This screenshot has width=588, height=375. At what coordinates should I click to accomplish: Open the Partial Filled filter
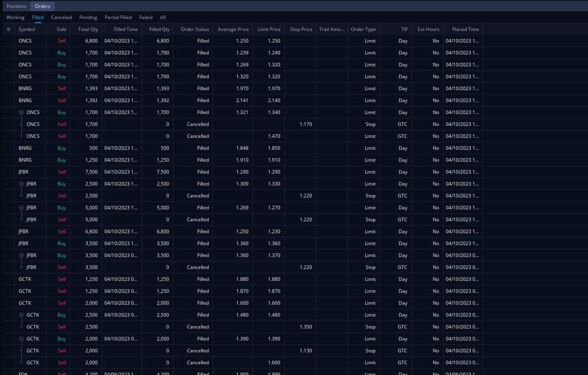pyautogui.click(x=118, y=17)
